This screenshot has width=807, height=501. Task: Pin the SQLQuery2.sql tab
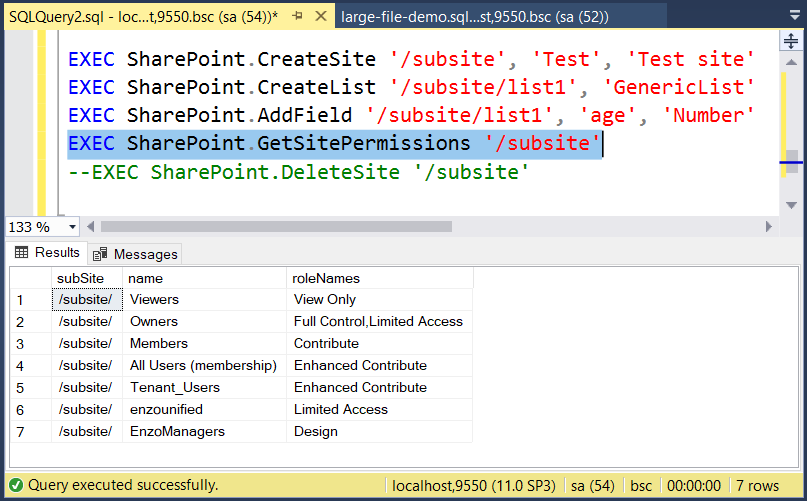297,16
